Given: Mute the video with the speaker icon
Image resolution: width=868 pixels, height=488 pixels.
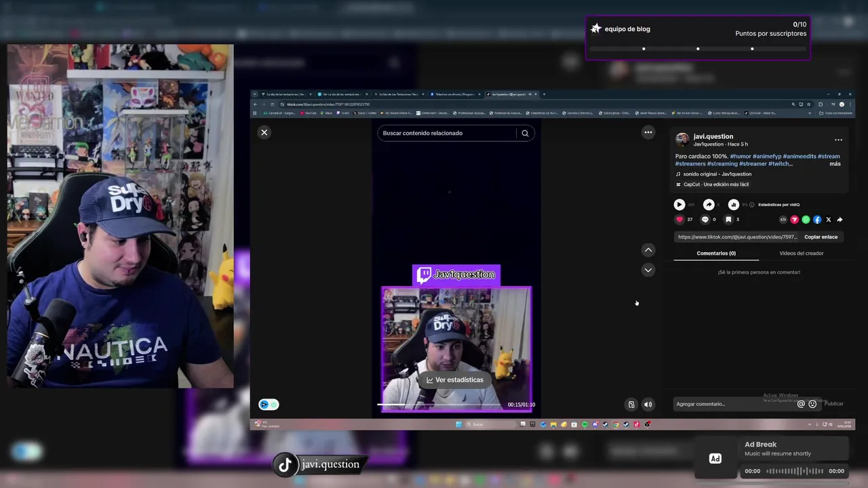Looking at the screenshot, I should [x=648, y=405].
